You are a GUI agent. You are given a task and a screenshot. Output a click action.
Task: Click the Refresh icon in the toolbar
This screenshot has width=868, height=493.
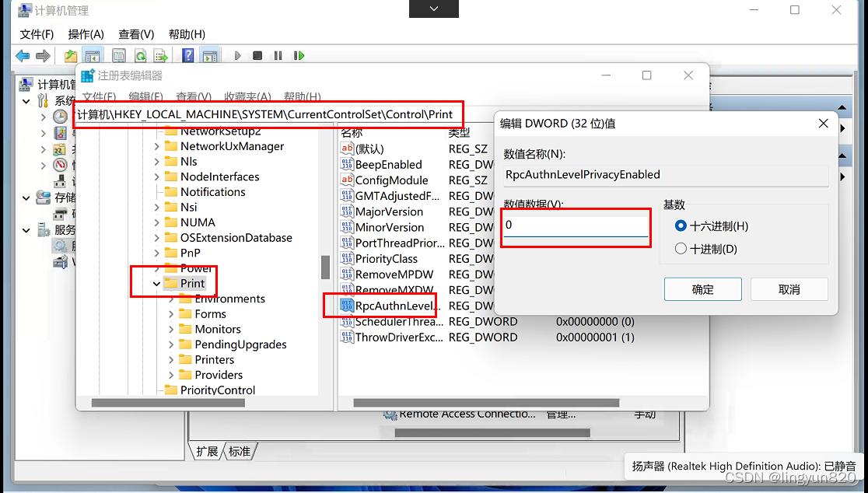tap(140, 55)
